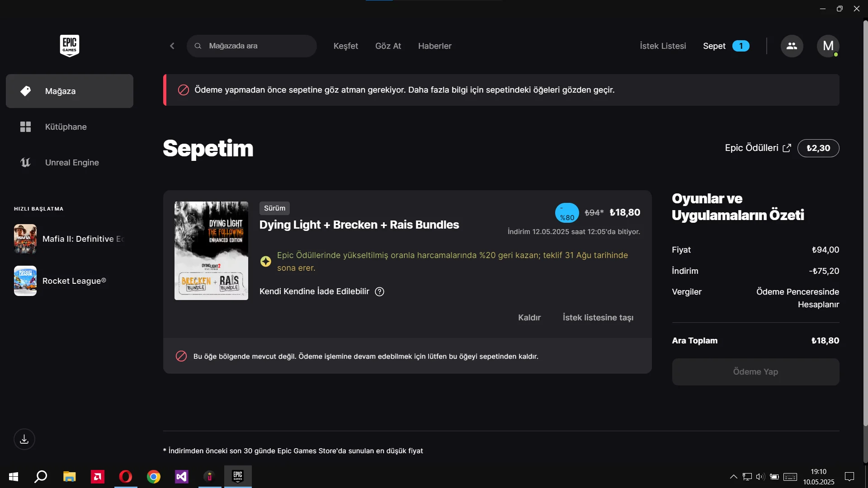This screenshot has height=488, width=868.
Task: Click the Dying Light bundle cover thumbnail
Action: click(x=211, y=251)
